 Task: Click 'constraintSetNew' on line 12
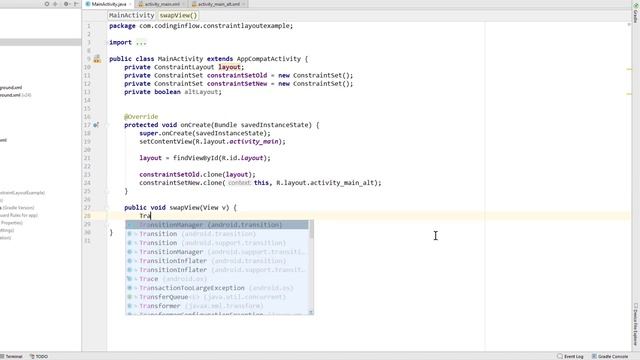click(x=237, y=84)
